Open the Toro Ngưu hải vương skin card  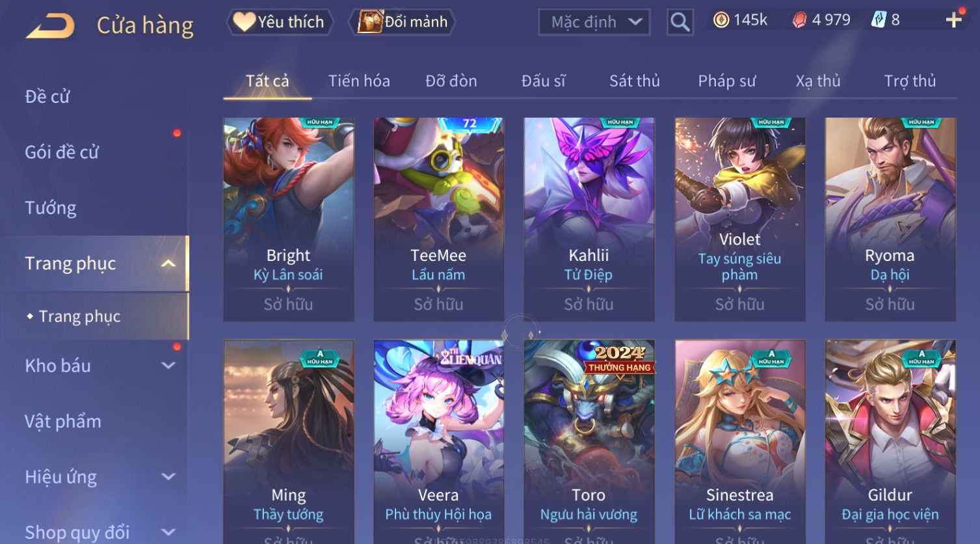click(589, 442)
